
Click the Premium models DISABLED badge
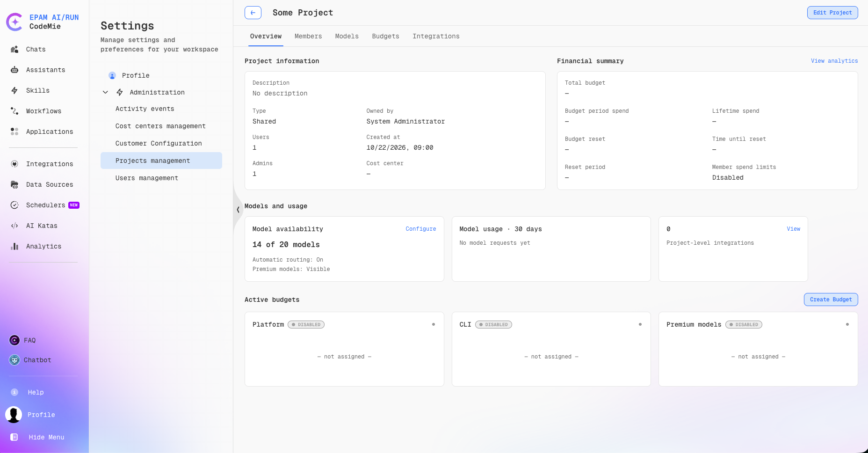click(744, 324)
